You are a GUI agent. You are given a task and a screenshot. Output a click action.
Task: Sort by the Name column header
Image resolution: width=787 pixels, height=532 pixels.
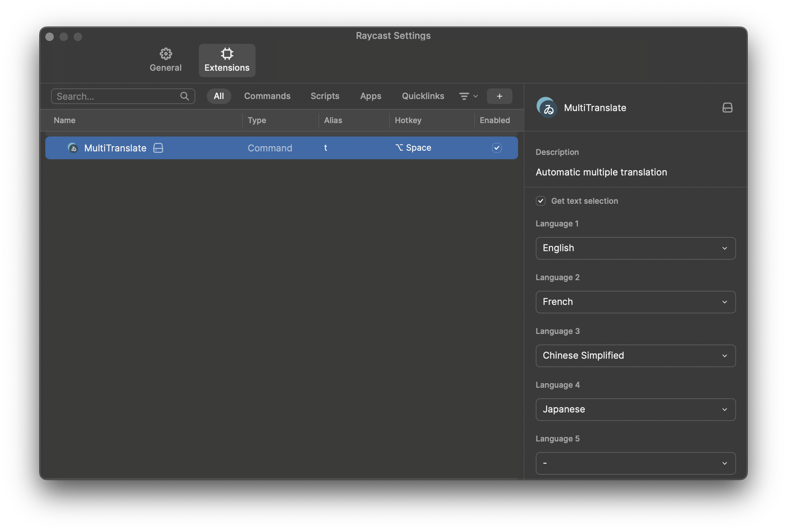[x=64, y=120]
